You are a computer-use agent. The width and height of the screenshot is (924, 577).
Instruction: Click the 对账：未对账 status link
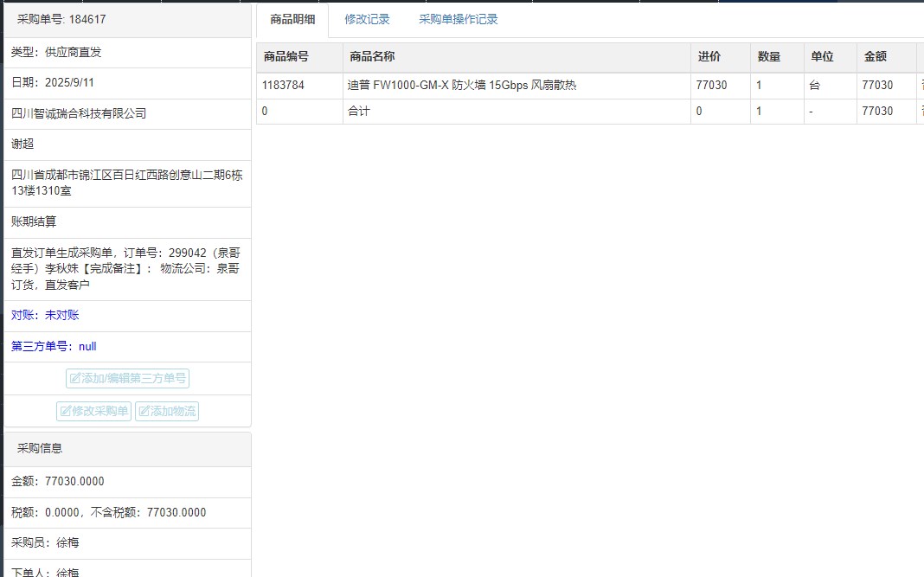pos(45,316)
